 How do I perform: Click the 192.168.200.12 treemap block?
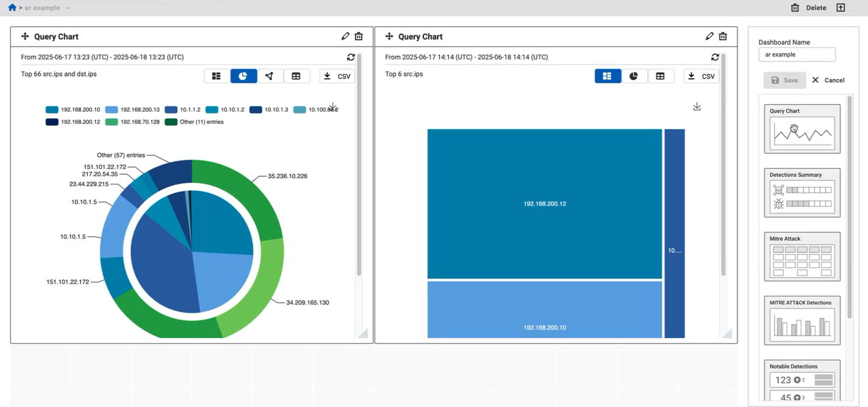pyautogui.click(x=544, y=204)
